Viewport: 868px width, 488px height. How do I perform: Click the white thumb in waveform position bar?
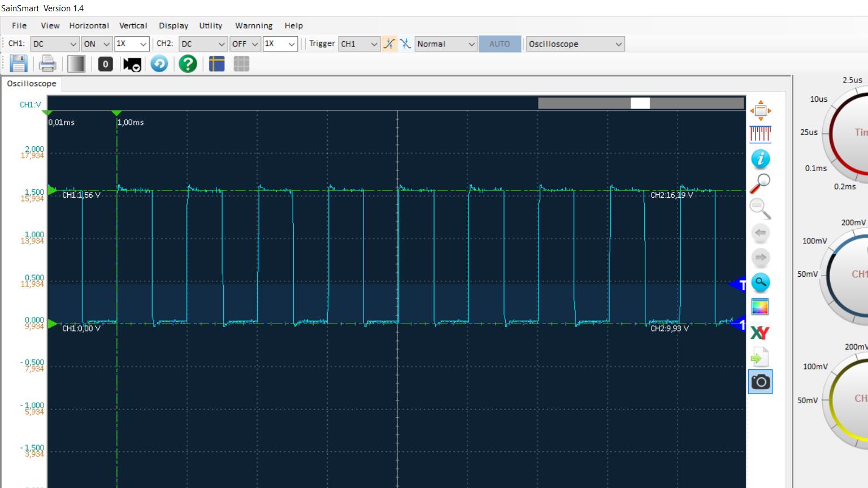click(x=640, y=103)
